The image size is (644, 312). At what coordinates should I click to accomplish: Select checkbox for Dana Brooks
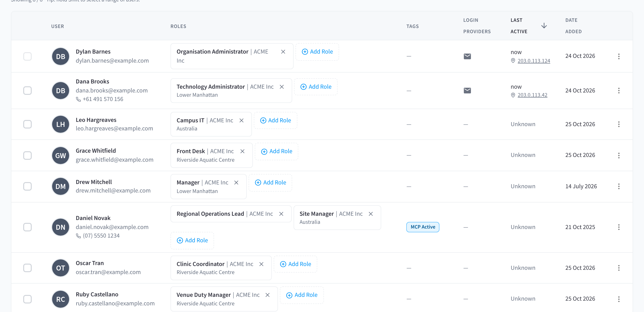click(x=27, y=90)
